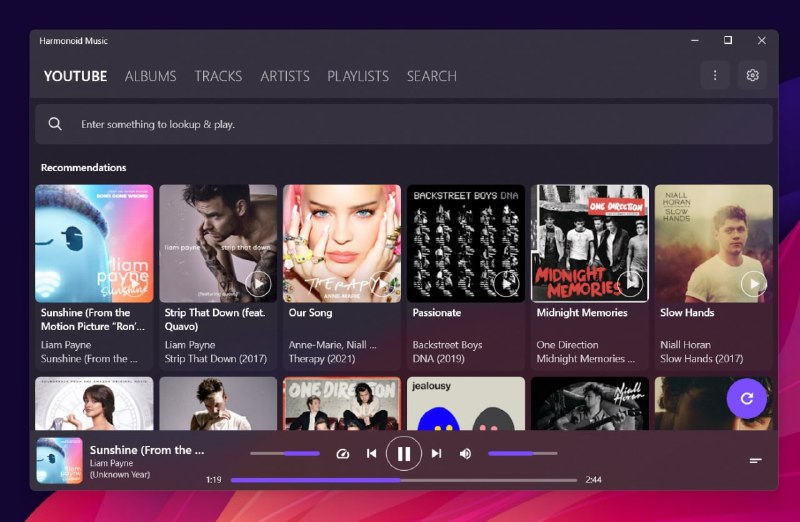Click the search magnifier icon
Viewport: 800px width, 522px height.
pos(55,124)
